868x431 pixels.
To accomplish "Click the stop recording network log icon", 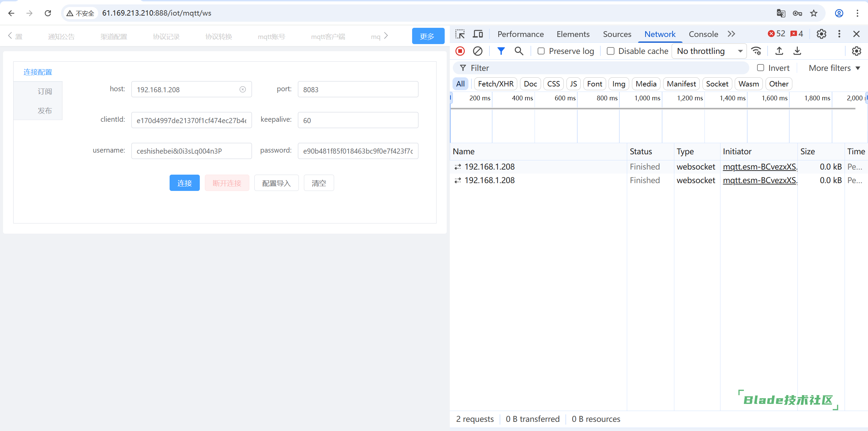I will 460,51.
